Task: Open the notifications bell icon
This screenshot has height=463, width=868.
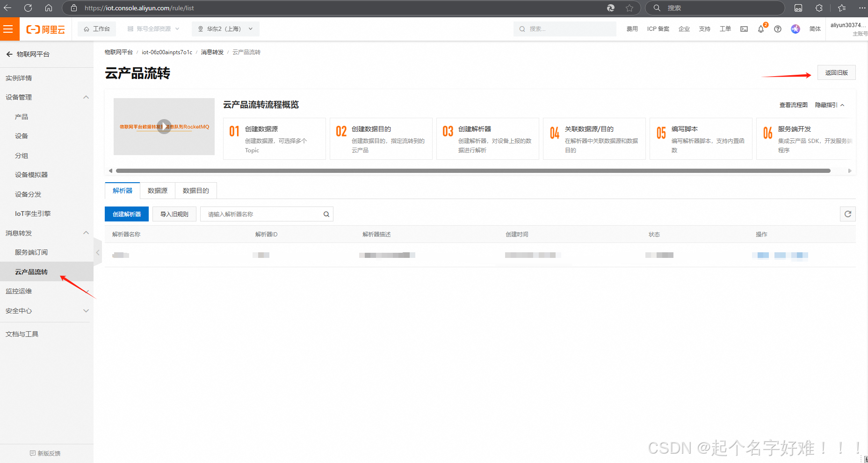Action: pyautogui.click(x=761, y=29)
